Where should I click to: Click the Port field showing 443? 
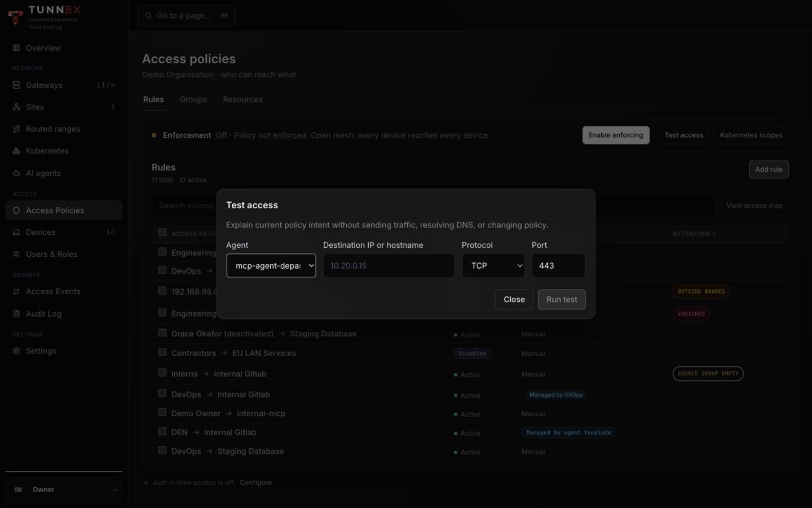[558, 266]
